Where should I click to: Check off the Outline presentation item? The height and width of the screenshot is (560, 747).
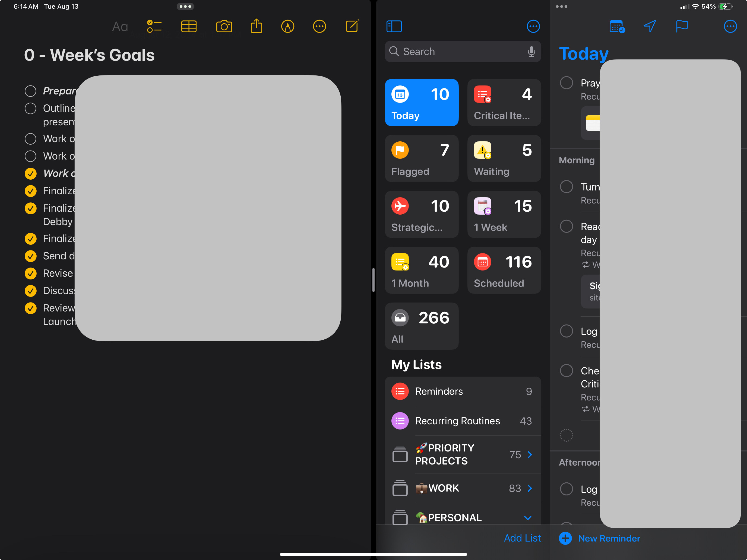[30, 108]
